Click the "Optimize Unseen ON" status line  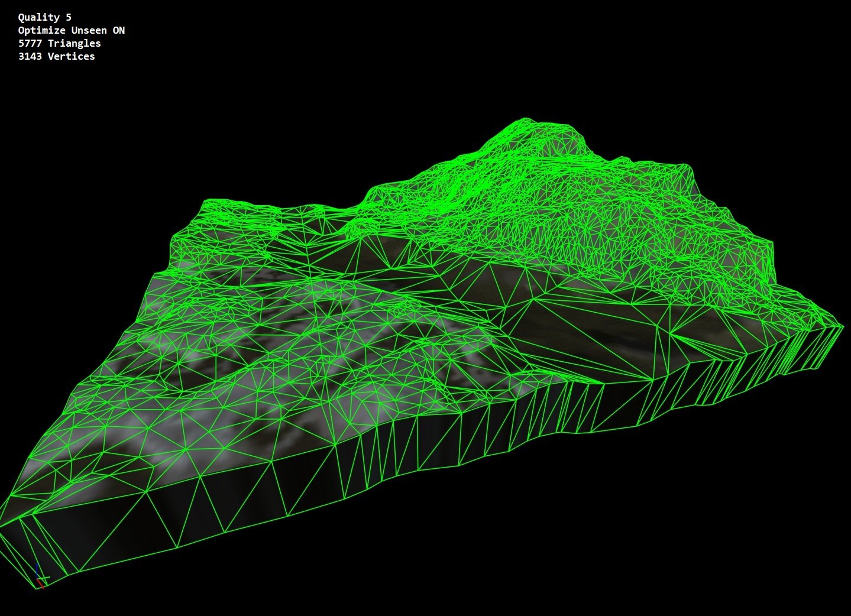72,30
